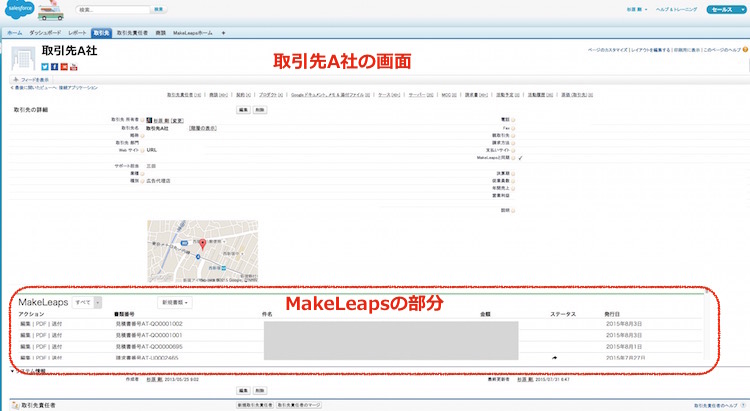Image resolution: width=750 pixels, height=411 pixels.
Task: Click 取引先責任者のヘルプ link at bottom
Action: 716,405
